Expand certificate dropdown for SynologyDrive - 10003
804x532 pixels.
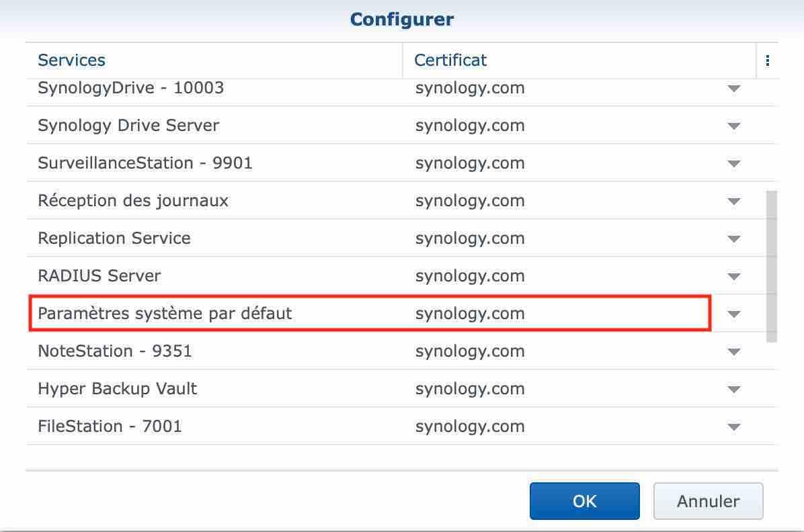click(734, 89)
